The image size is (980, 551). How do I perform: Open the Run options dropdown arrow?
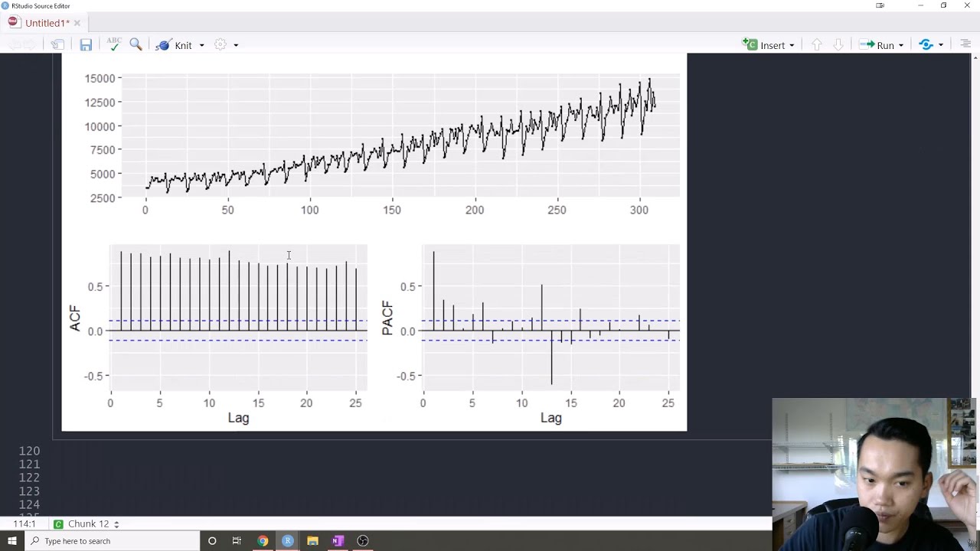[901, 45]
